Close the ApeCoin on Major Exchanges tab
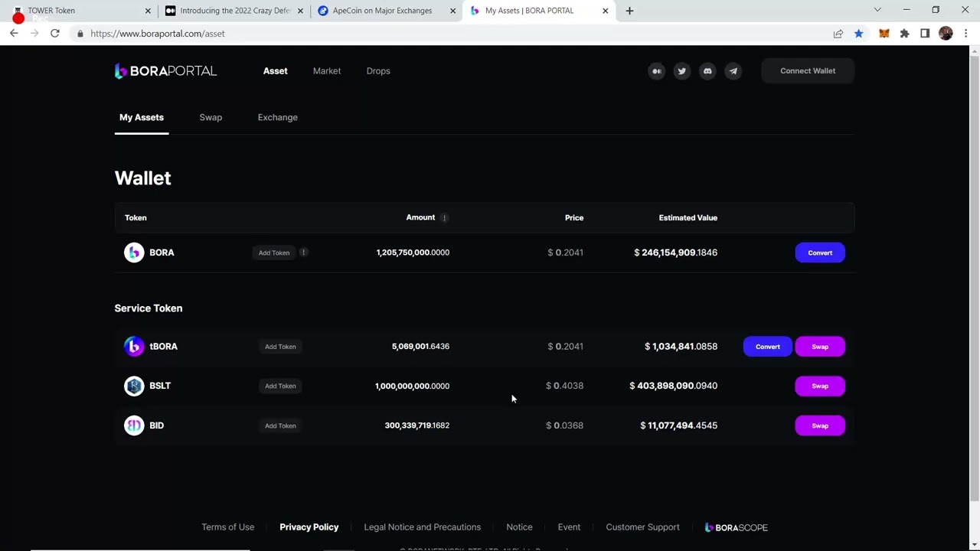 (x=452, y=11)
